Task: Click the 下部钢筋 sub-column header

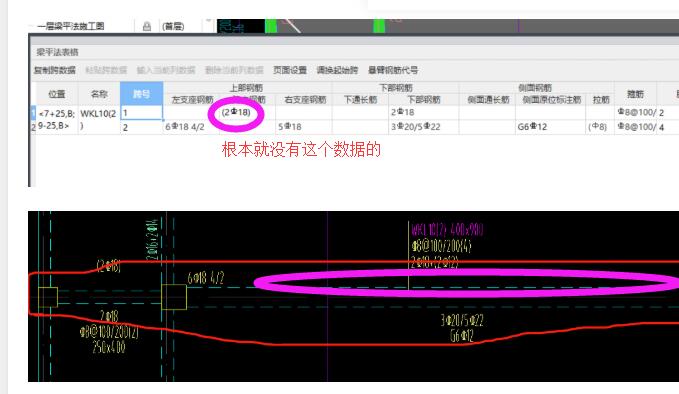Action: 424,100
